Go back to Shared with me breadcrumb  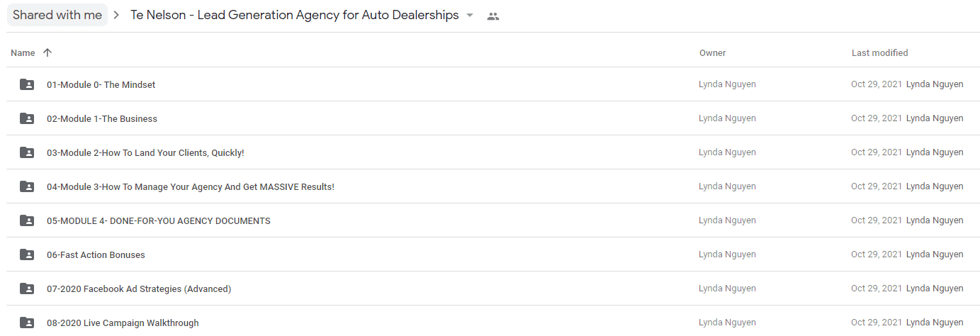(57, 15)
